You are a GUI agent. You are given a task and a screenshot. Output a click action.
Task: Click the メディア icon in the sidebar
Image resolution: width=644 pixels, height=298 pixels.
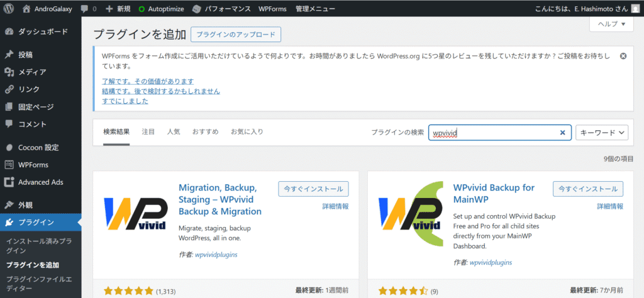click(x=9, y=72)
